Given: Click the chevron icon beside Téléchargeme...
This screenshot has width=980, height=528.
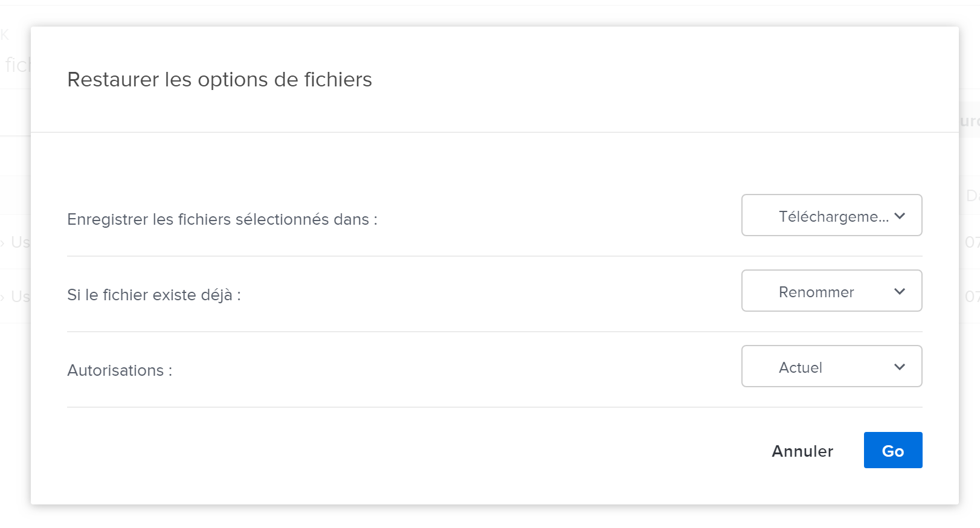Looking at the screenshot, I should pos(900,216).
